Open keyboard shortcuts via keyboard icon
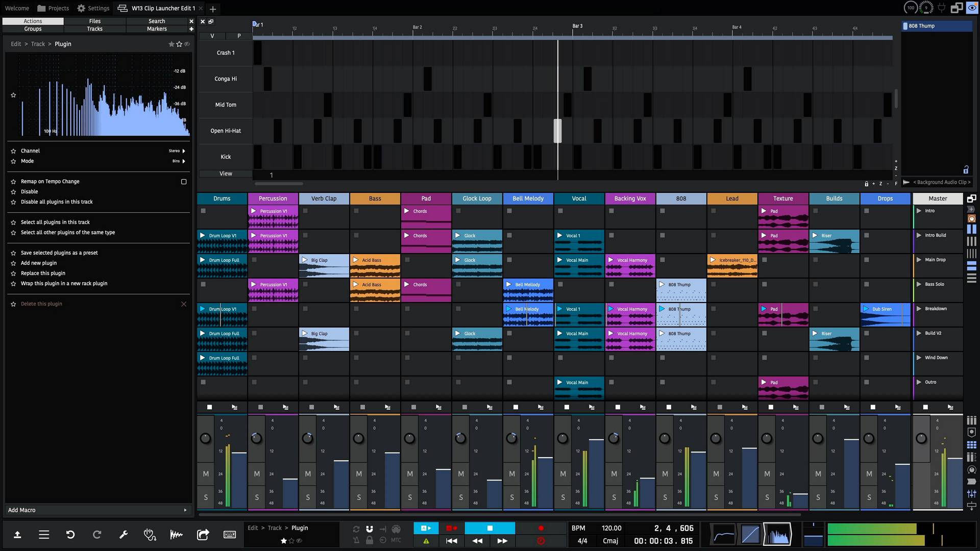The image size is (980, 551). (229, 535)
